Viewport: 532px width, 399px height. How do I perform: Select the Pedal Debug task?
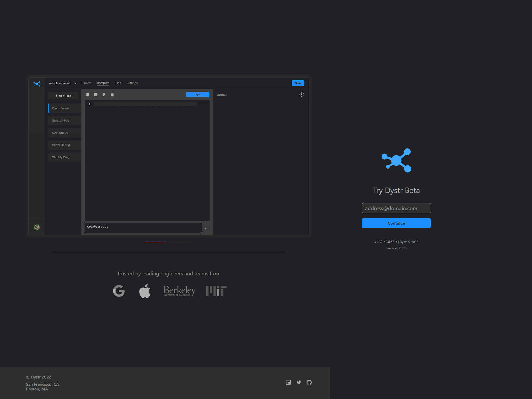(65, 145)
